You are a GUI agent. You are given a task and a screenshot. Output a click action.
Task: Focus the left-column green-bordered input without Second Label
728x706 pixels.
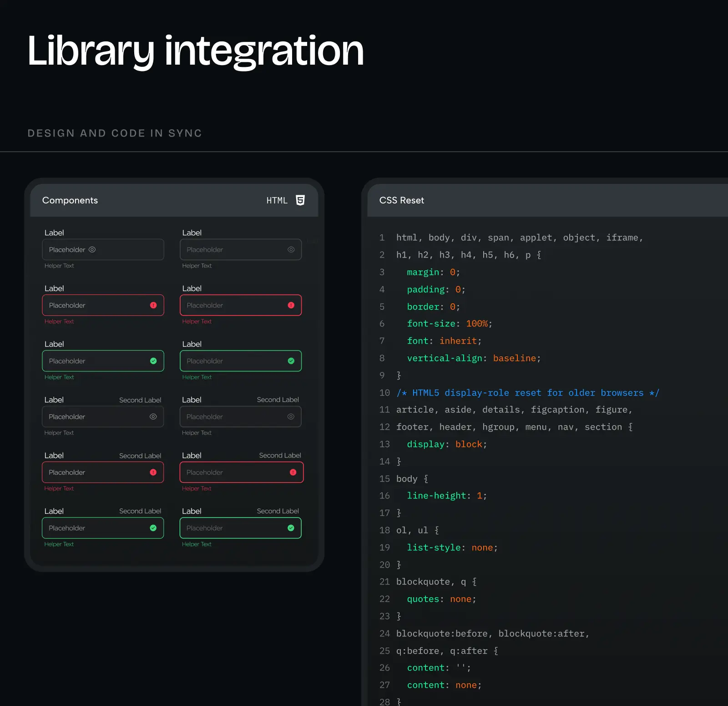103,361
